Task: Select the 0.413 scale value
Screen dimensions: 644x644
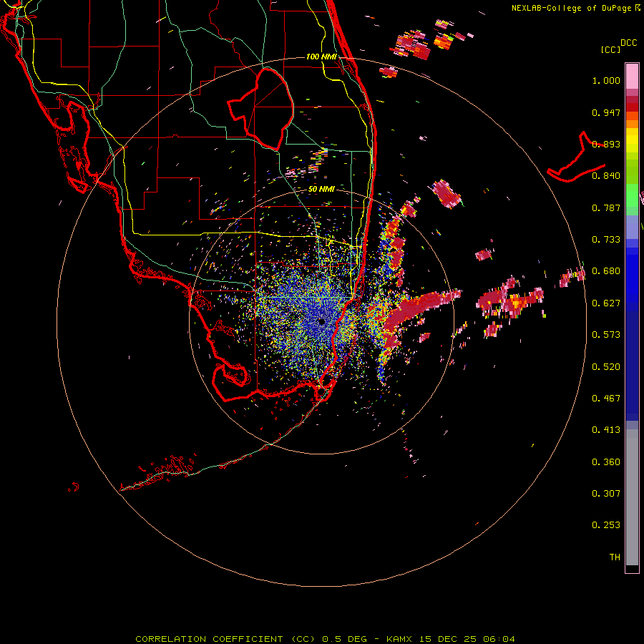Action: tap(606, 430)
